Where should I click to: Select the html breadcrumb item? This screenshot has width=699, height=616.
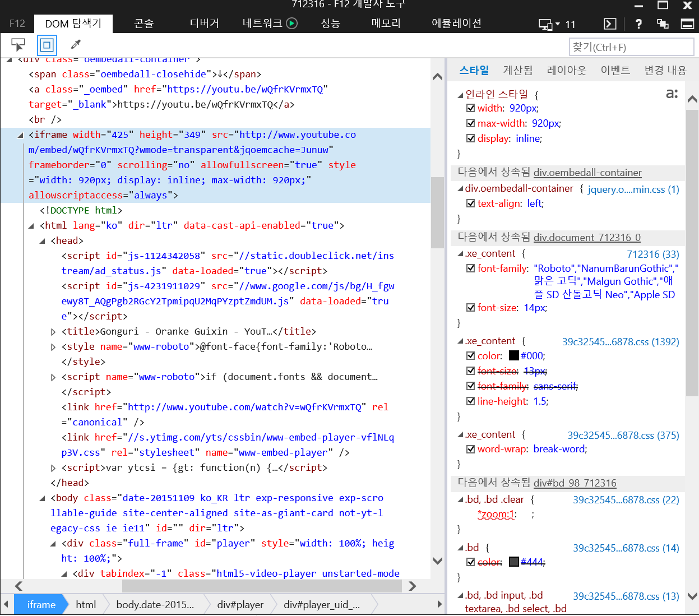[x=86, y=605]
